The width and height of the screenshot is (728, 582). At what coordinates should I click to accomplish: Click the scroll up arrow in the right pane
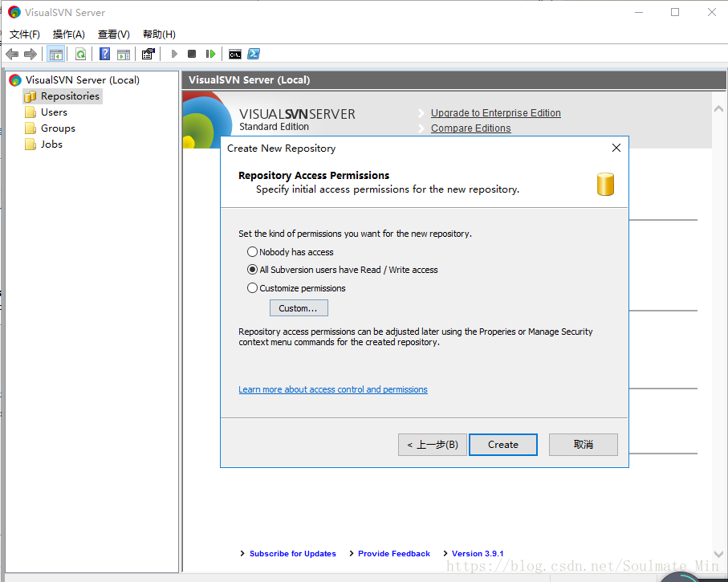coord(718,109)
